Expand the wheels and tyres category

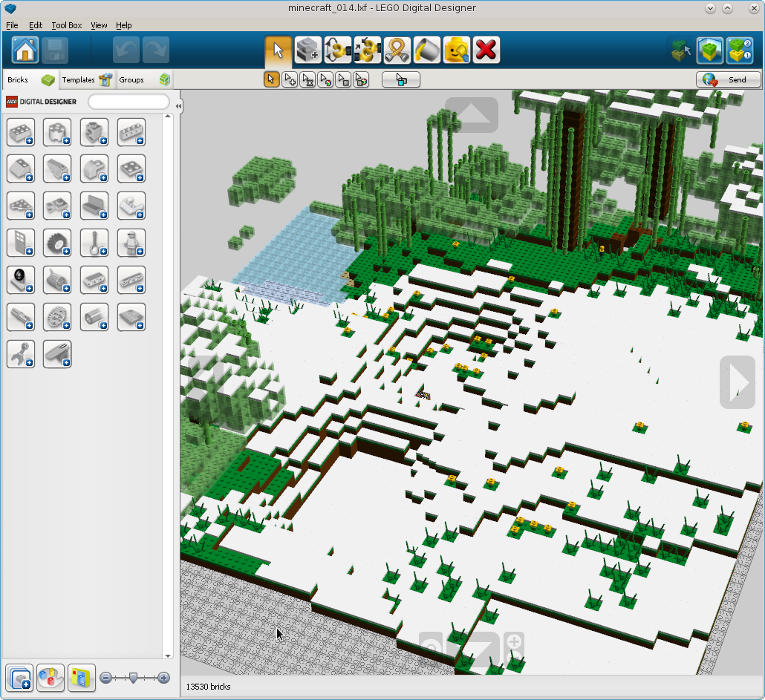tap(57, 243)
